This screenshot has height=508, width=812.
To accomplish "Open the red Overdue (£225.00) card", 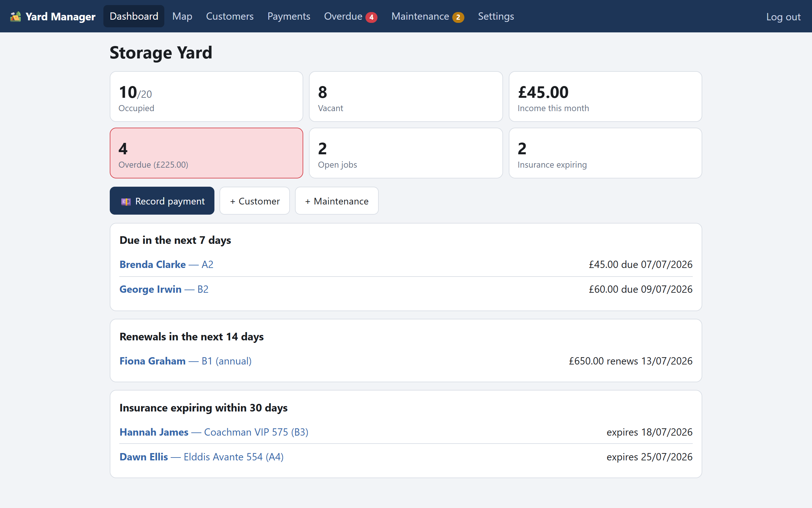I will [206, 153].
